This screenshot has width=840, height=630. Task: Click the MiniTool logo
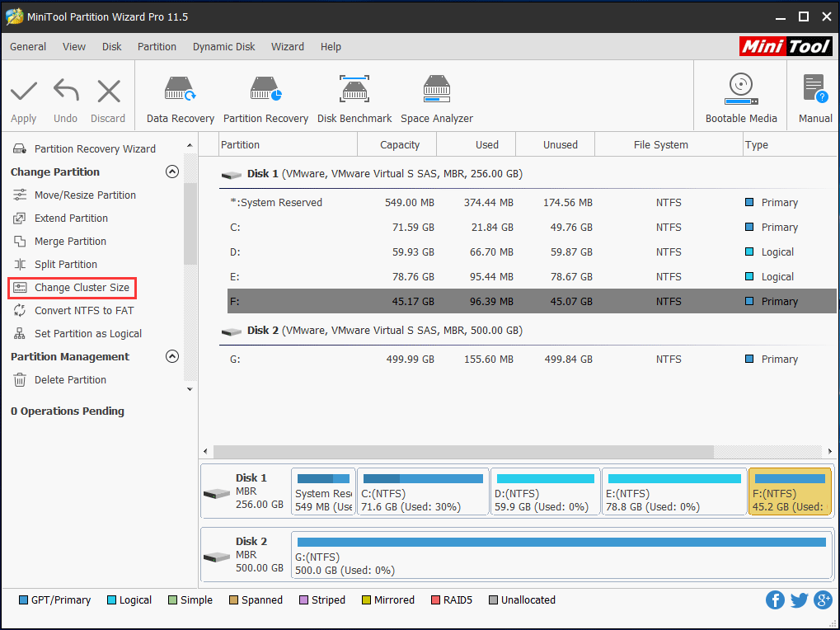point(786,47)
